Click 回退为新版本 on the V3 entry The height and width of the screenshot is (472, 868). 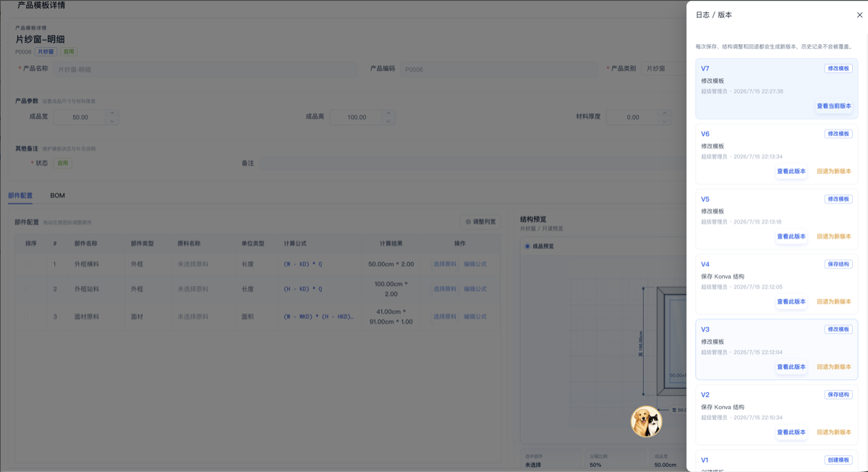pos(833,367)
